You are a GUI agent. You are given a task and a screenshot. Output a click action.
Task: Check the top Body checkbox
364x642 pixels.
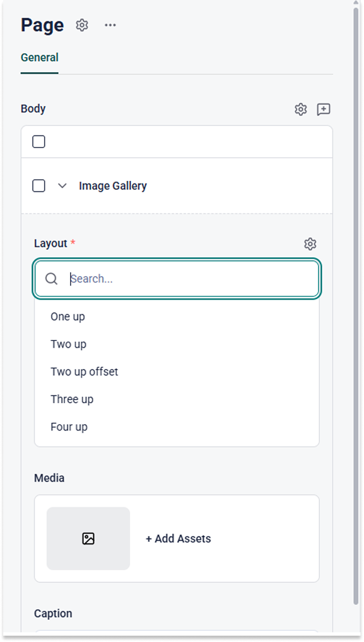[x=38, y=141]
